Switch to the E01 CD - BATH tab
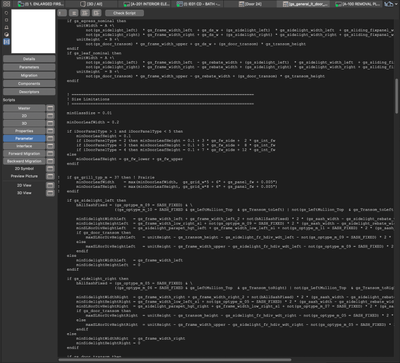Screen dimensions: 400x363 197,4
